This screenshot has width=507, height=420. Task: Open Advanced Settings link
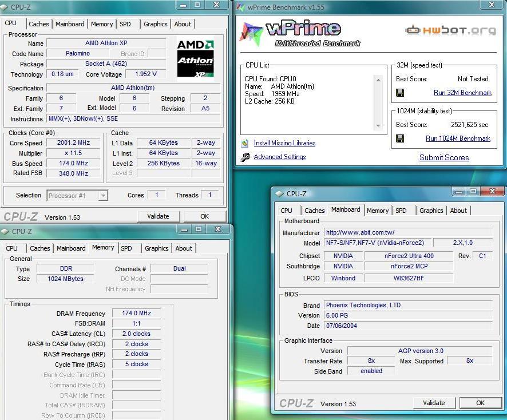(280, 157)
